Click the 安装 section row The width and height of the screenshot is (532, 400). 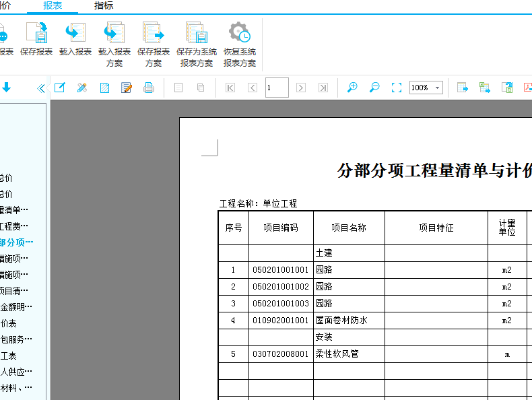click(x=349, y=337)
